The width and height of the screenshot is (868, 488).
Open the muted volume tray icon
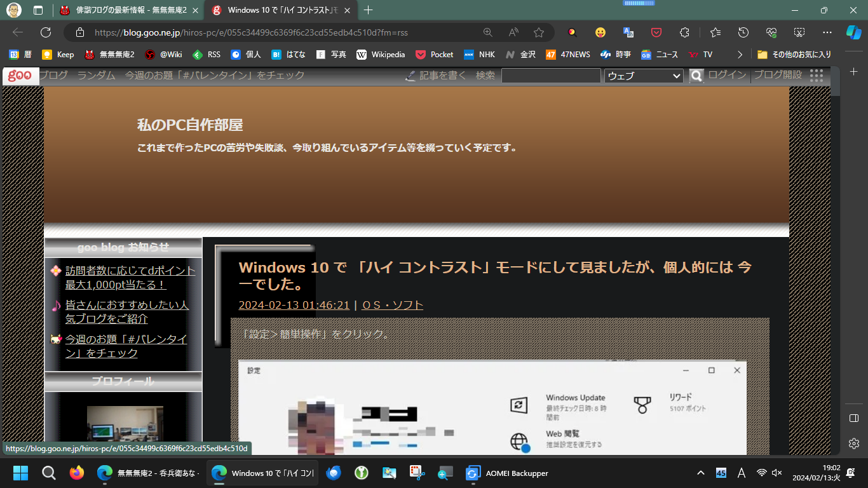coord(776,473)
